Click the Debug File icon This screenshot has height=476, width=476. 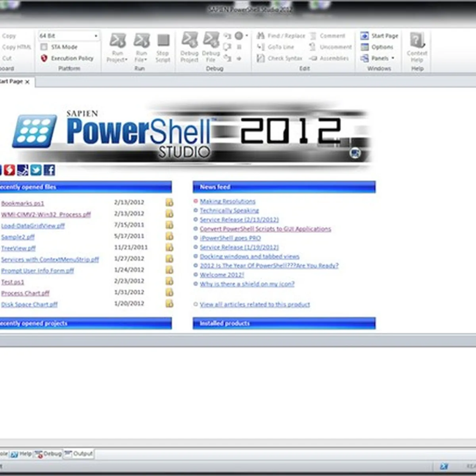click(211, 40)
